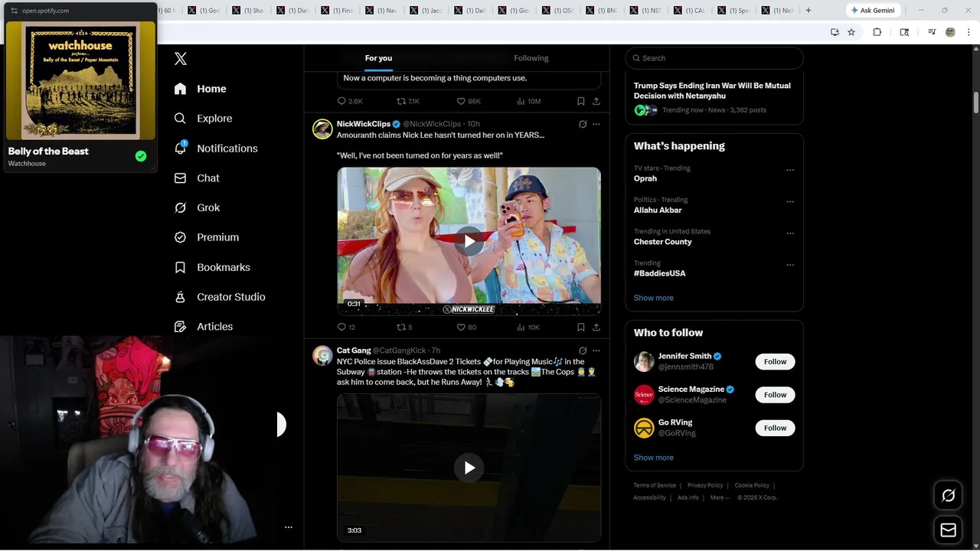This screenshot has height=551, width=980.
Task: Open more options on NickWickClips post
Action: pyautogui.click(x=596, y=124)
